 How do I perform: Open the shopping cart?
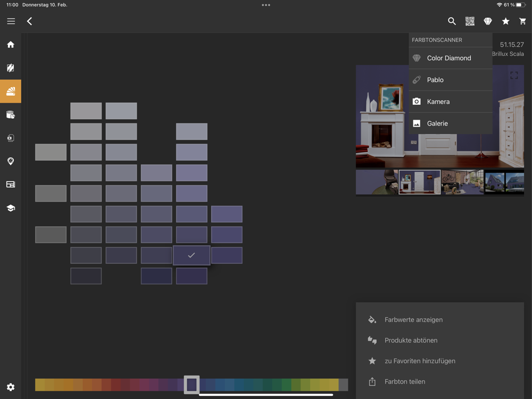coord(522,21)
